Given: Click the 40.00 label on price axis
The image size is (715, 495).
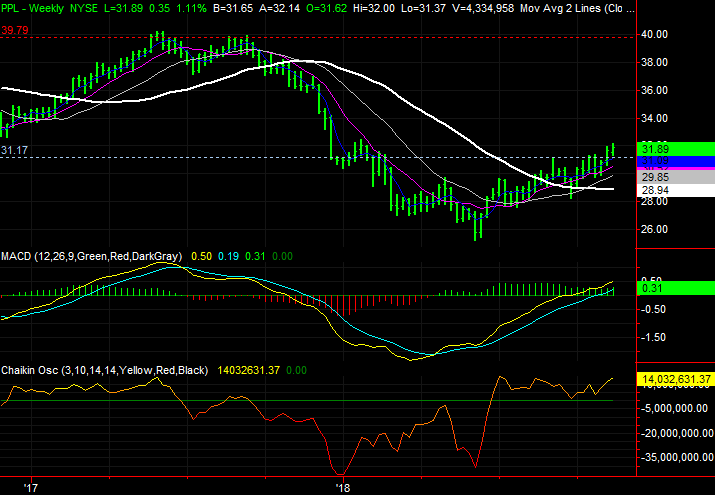Looking at the screenshot, I should point(655,34).
